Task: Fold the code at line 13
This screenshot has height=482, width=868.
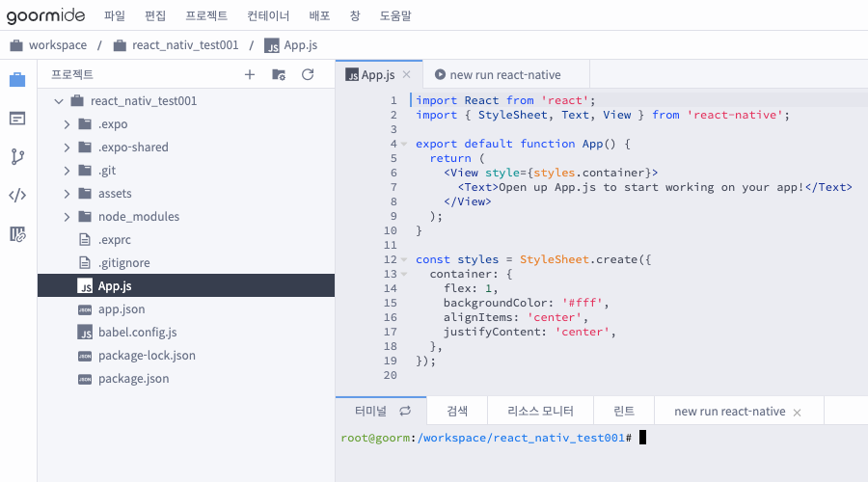Action: click(x=404, y=274)
